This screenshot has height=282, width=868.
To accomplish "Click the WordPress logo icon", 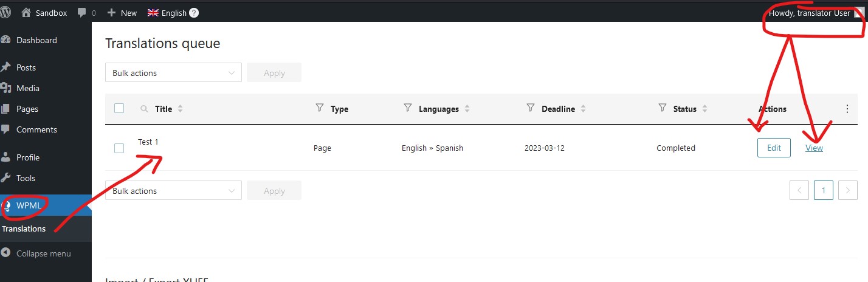I will pos(5,12).
